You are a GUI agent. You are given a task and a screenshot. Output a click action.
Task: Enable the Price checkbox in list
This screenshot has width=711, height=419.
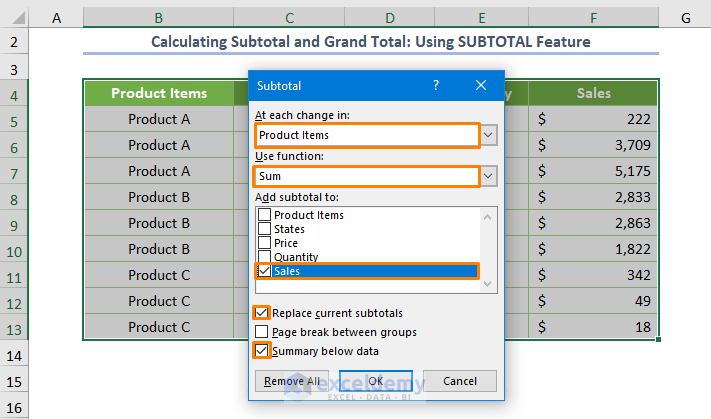click(264, 243)
